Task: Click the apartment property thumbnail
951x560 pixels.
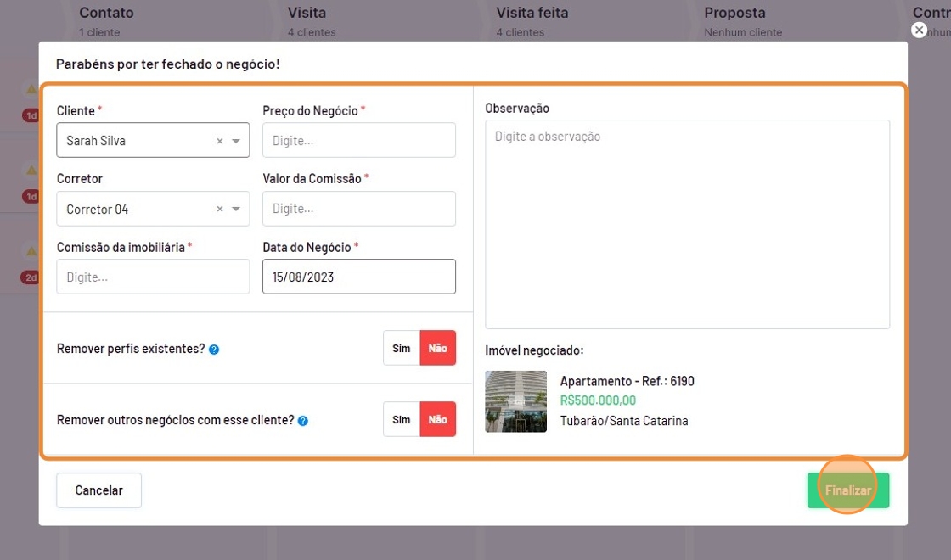Action: tap(516, 401)
